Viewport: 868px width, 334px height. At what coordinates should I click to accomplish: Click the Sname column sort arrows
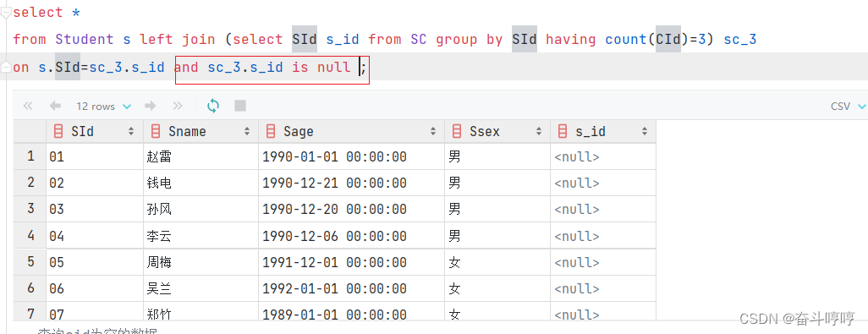[x=246, y=132]
